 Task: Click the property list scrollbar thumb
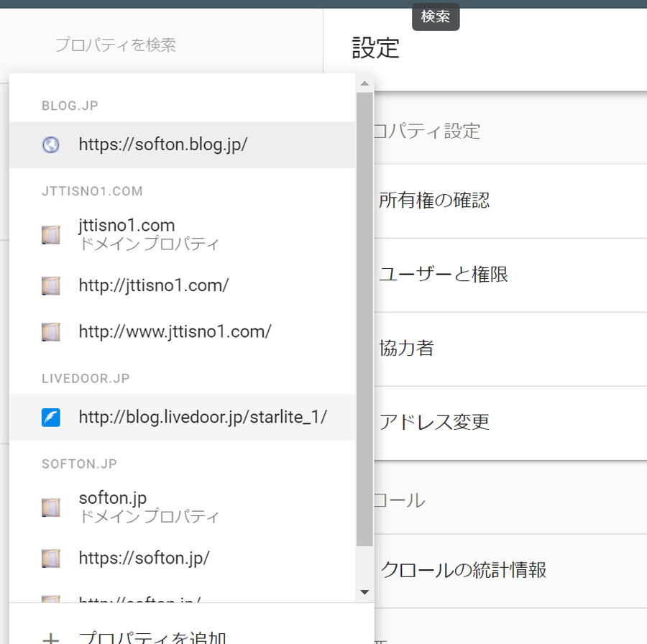(x=364, y=319)
